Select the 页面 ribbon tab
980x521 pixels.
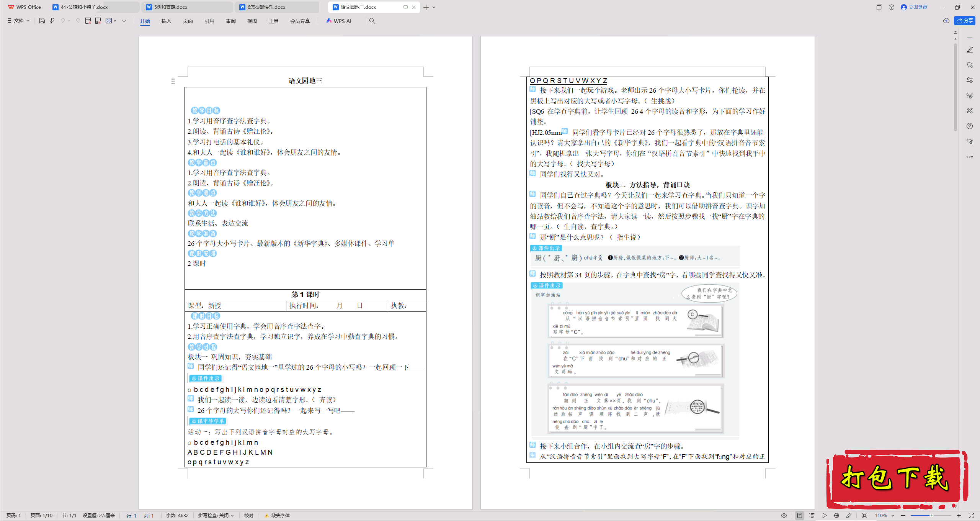tap(188, 21)
